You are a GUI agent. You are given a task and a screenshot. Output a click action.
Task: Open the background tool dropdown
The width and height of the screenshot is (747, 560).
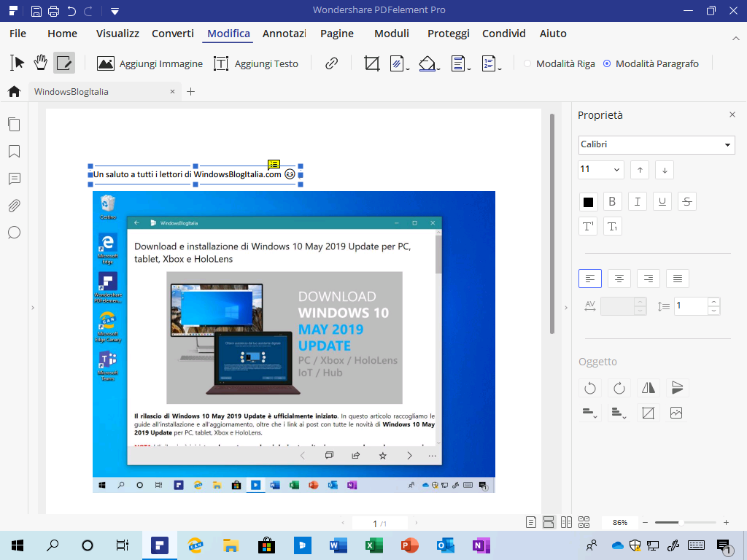pyautogui.click(x=429, y=63)
